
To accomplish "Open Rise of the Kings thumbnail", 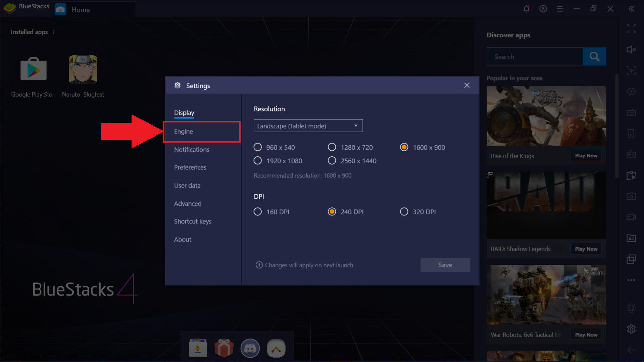I will coord(546,116).
